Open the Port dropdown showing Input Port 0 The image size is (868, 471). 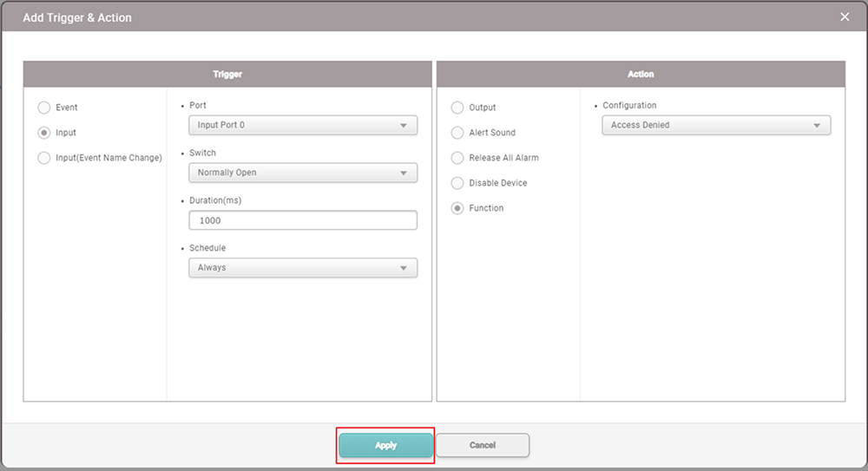point(302,125)
